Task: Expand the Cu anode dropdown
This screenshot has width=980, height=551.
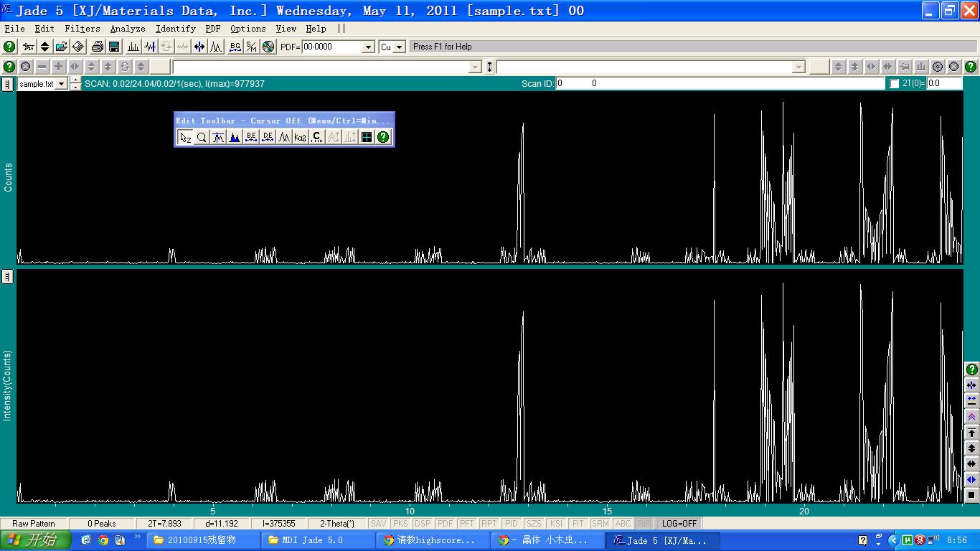Action: (x=399, y=47)
